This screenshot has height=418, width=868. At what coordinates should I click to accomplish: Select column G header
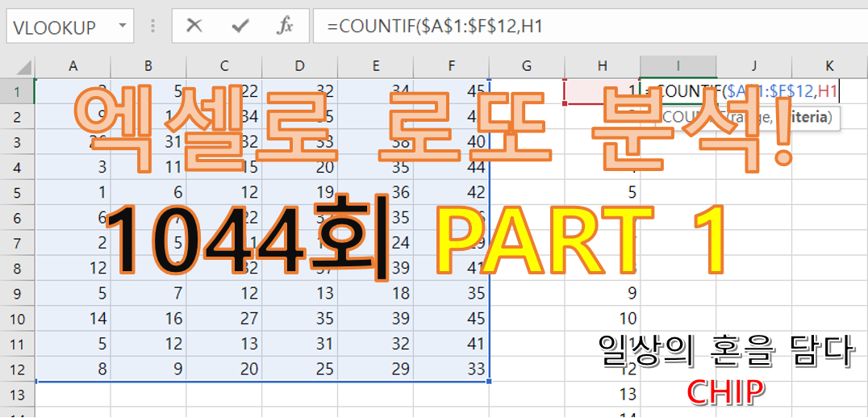click(x=527, y=66)
